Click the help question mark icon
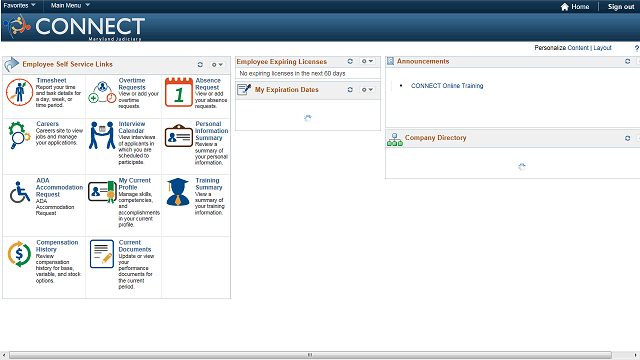 click(x=637, y=48)
